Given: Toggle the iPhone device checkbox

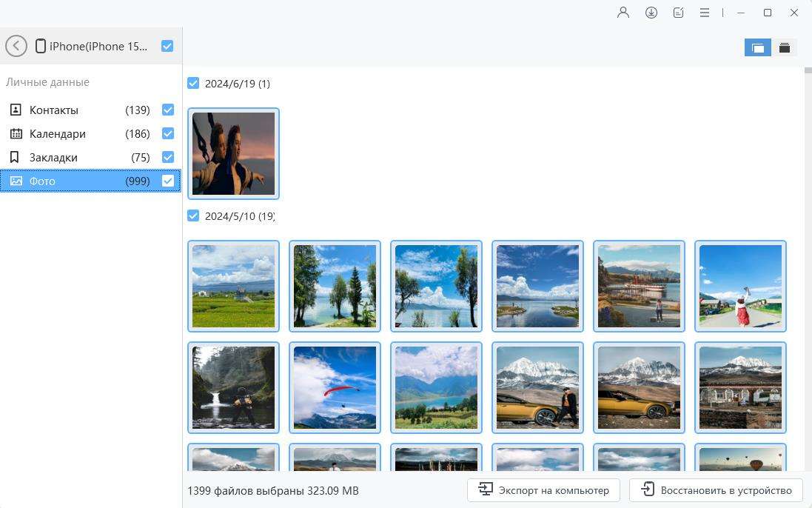Looking at the screenshot, I should pyautogui.click(x=167, y=46).
